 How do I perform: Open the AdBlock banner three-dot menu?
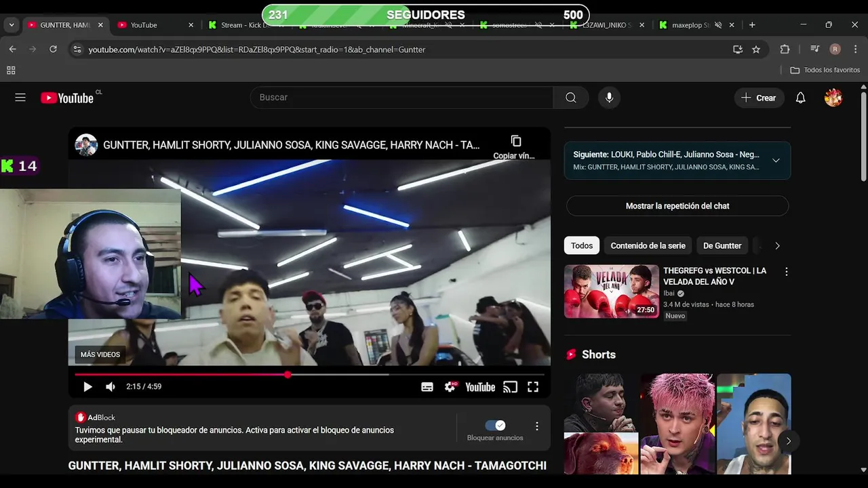pos(536,426)
